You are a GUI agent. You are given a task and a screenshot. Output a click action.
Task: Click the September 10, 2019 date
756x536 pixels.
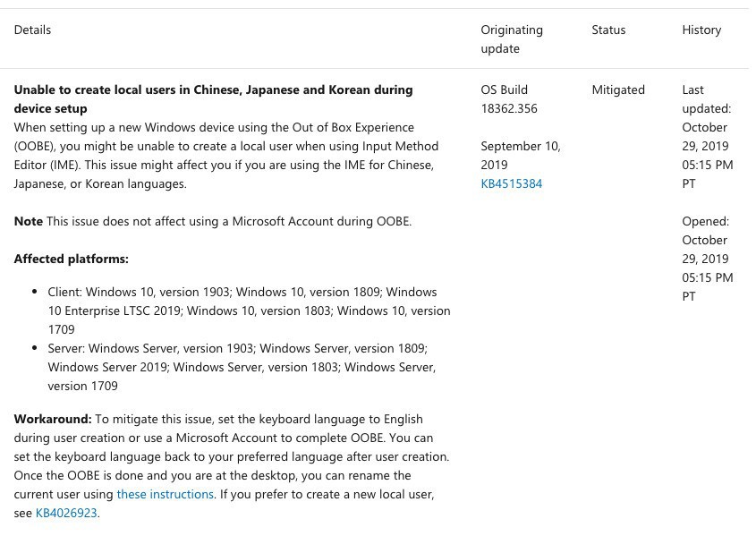[520, 155]
